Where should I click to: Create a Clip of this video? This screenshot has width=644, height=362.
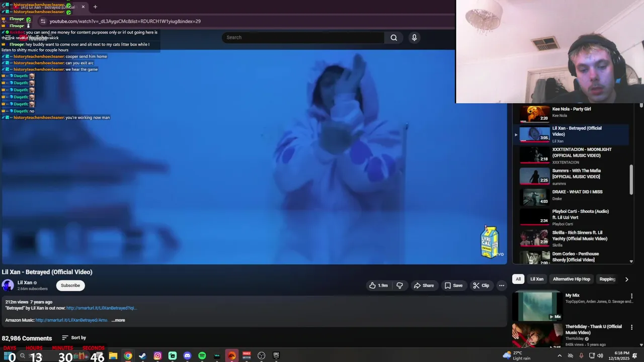tap(481, 286)
